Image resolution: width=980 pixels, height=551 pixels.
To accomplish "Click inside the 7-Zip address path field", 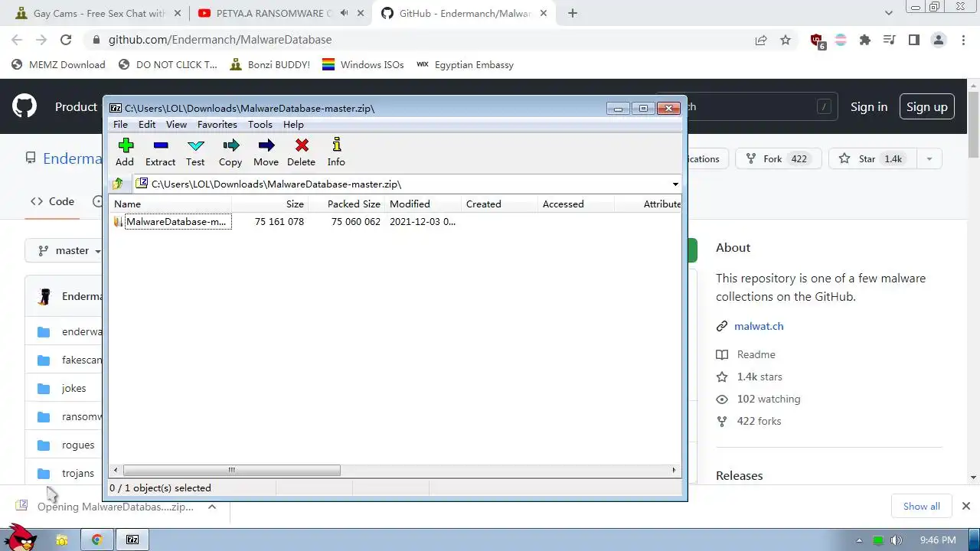I will (401, 184).
